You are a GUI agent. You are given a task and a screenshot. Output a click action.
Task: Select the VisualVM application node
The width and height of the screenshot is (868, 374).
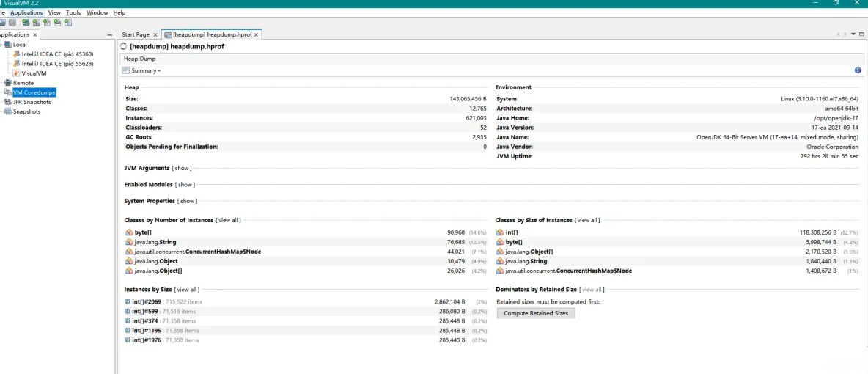pyautogui.click(x=34, y=73)
